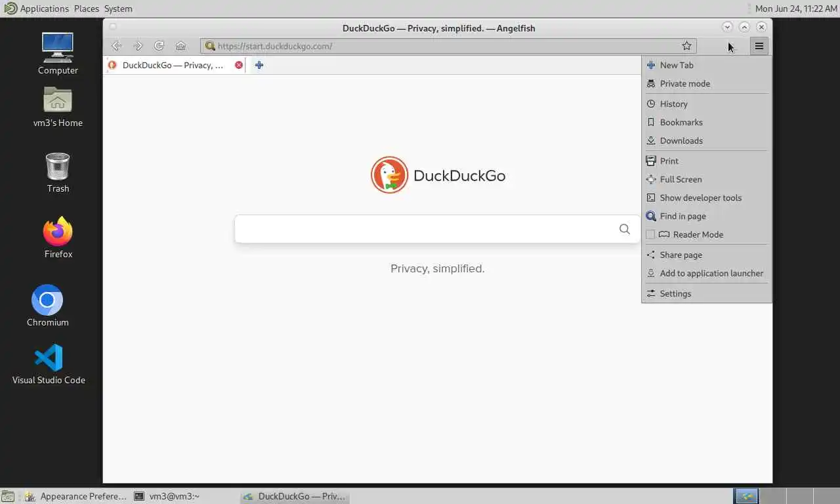Click the window menu dot in titlebar
The image size is (840, 504).
pos(113,27)
